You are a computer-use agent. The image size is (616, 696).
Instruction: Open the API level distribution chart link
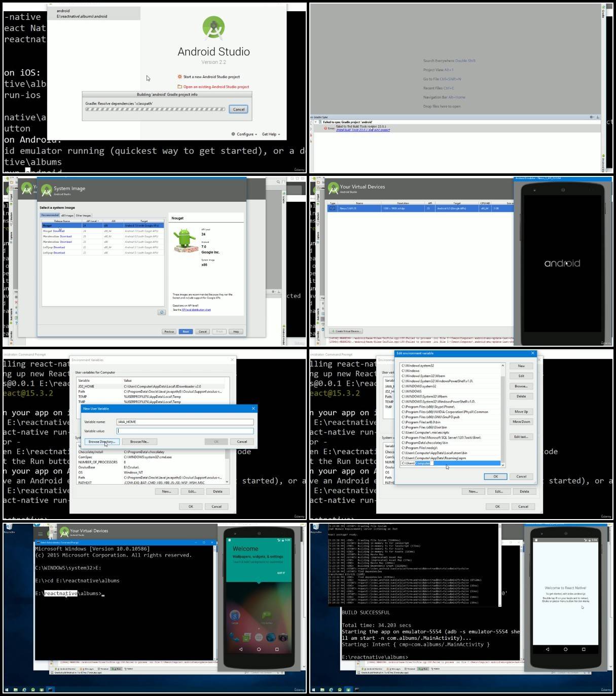point(196,310)
